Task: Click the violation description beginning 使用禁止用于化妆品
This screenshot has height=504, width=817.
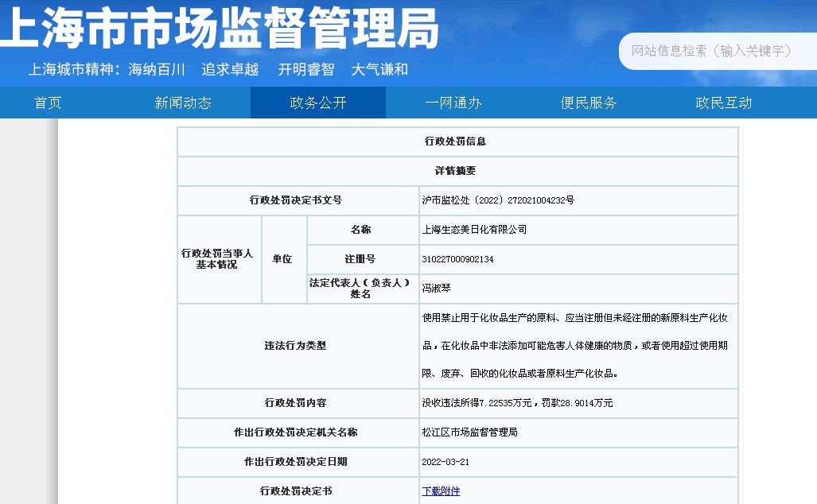Action: (574, 346)
